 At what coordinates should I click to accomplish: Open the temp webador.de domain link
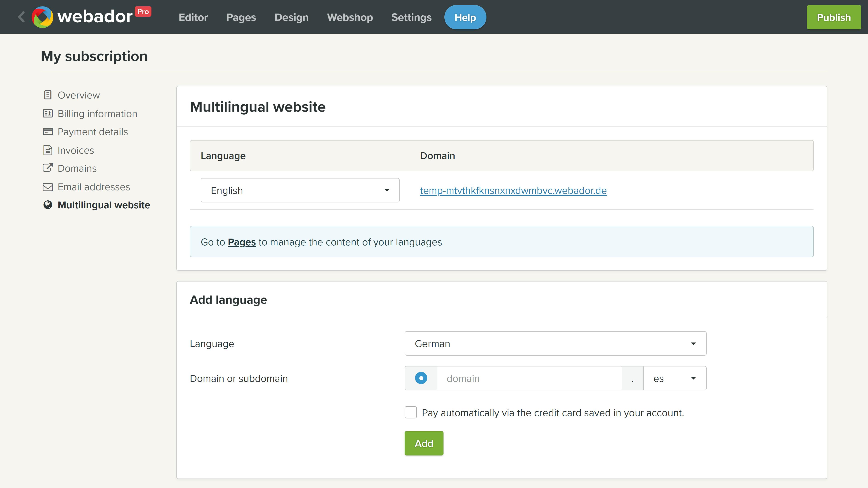513,191
